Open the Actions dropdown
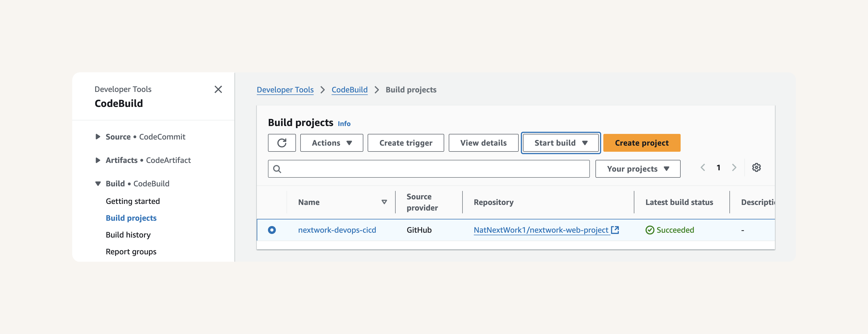 (x=332, y=143)
